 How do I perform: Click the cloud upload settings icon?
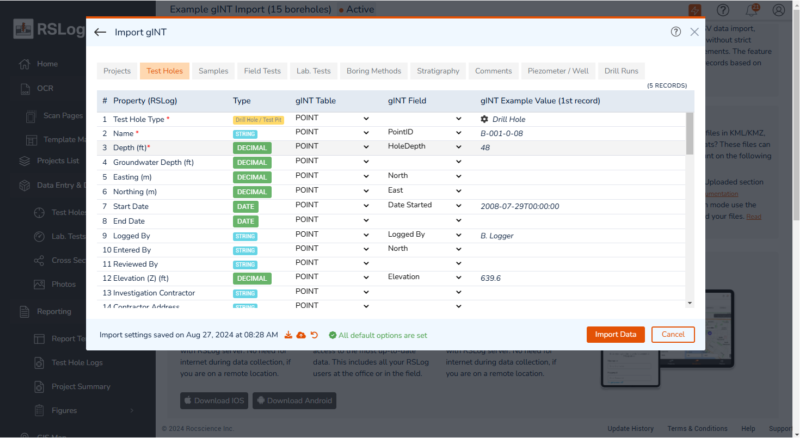click(x=301, y=335)
